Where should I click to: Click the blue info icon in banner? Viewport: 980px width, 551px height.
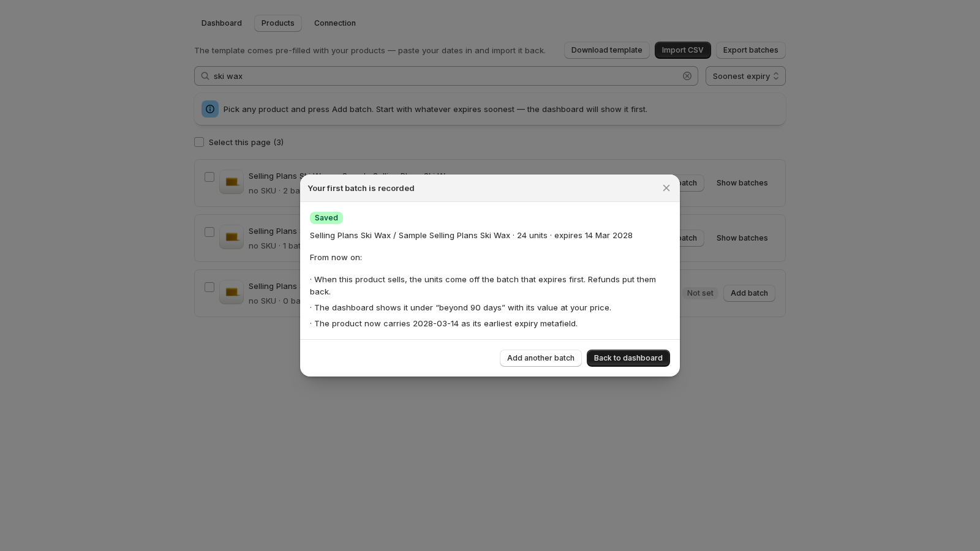210,109
